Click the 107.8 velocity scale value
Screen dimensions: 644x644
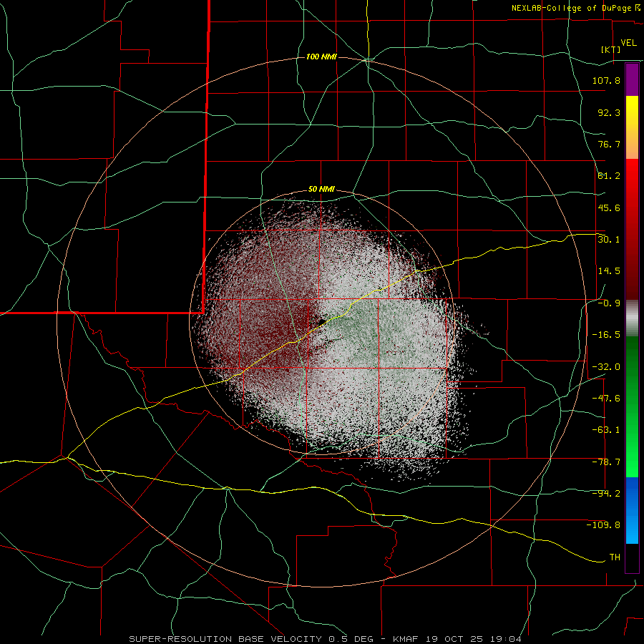(x=606, y=80)
